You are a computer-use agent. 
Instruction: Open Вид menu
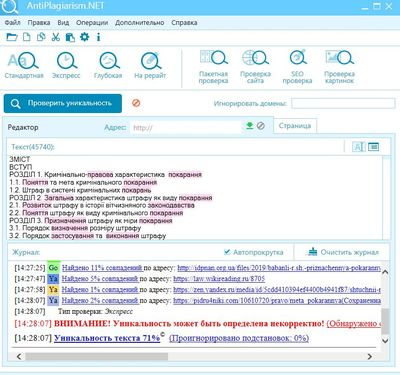coord(63,23)
